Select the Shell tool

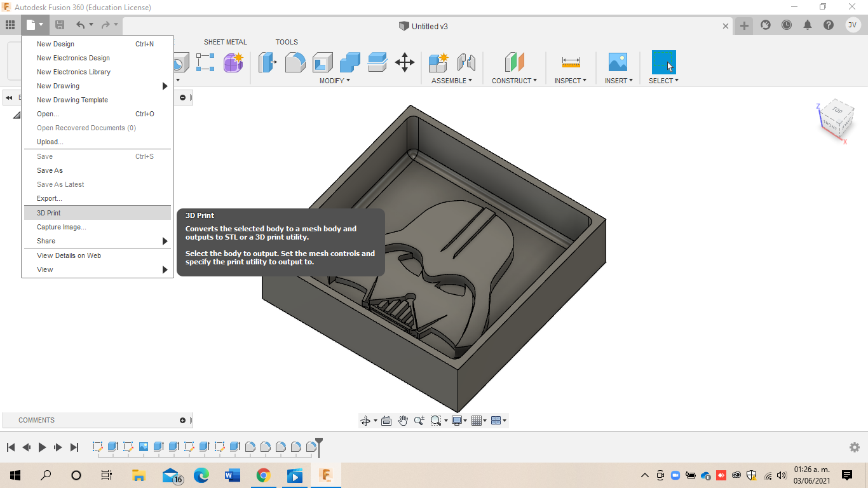(x=323, y=62)
